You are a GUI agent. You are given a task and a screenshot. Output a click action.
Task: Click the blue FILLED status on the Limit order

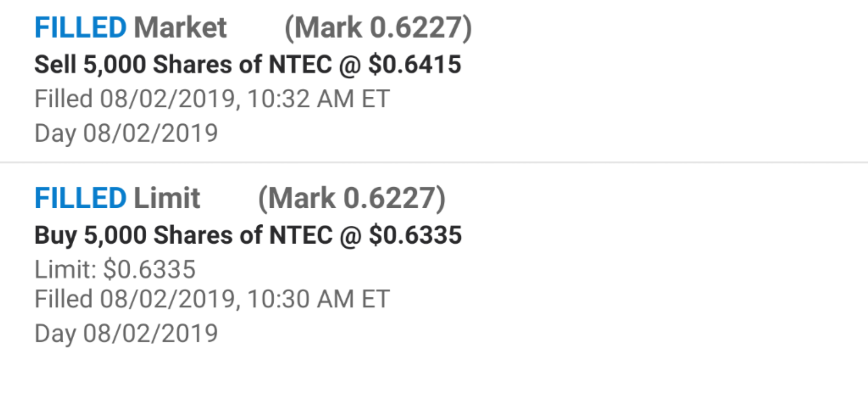point(80,199)
